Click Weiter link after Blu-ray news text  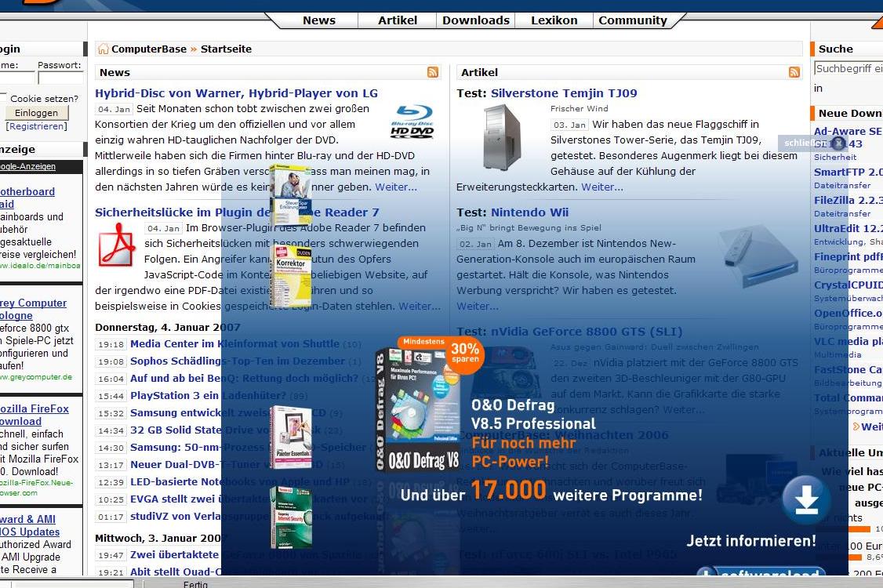click(397, 187)
